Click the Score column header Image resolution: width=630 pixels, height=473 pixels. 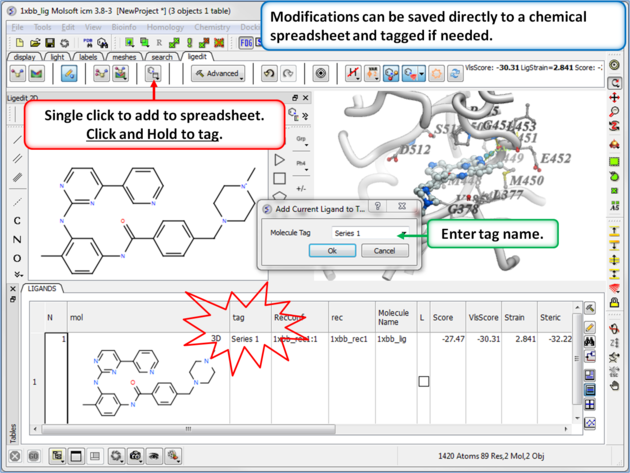(443, 317)
